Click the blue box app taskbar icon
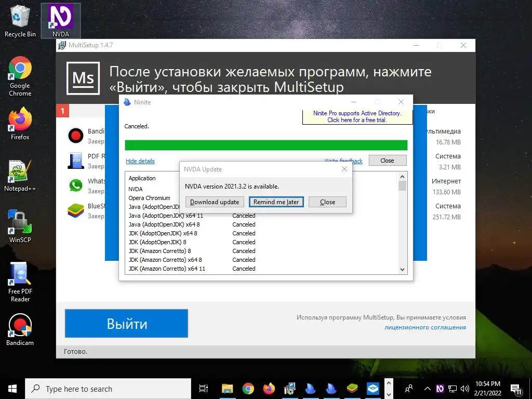 [x=373, y=389]
